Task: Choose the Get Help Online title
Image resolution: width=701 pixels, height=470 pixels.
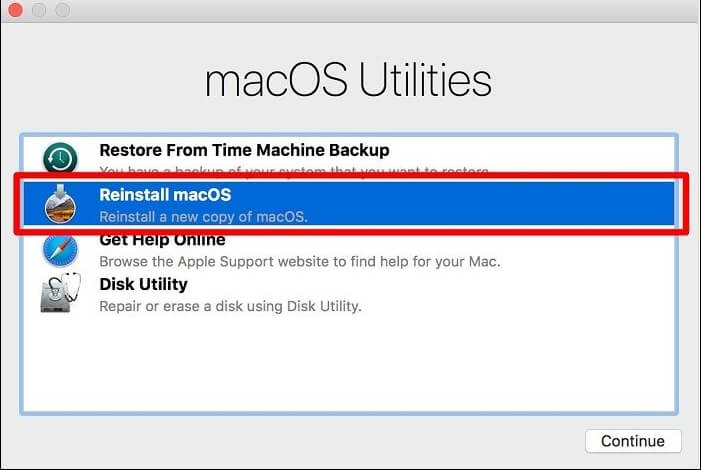Action: 162,240
